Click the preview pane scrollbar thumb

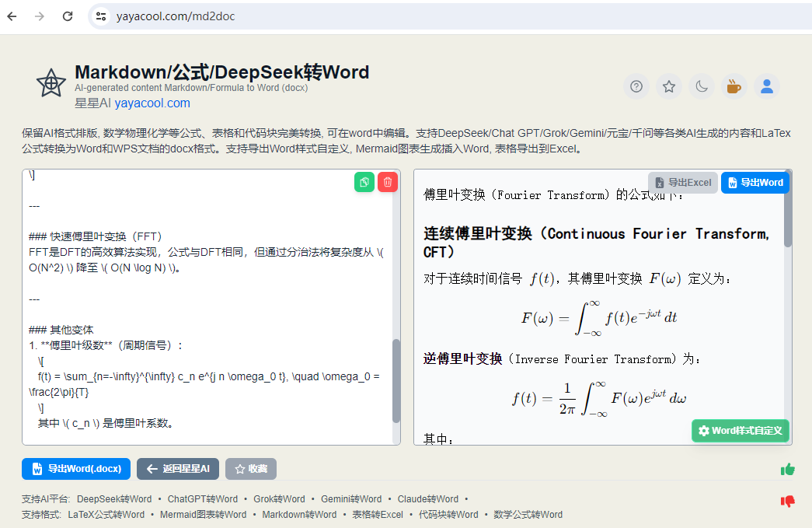(x=788, y=209)
